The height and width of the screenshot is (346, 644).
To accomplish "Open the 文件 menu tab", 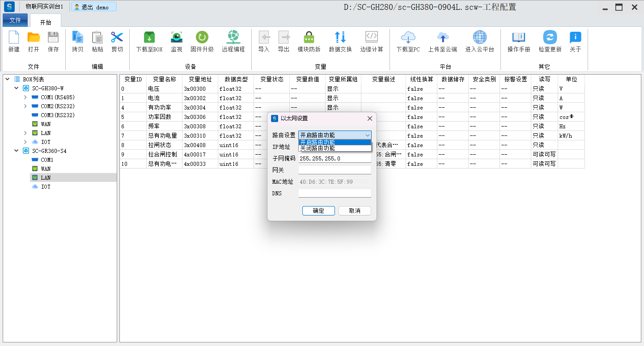I will tap(15, 21).
